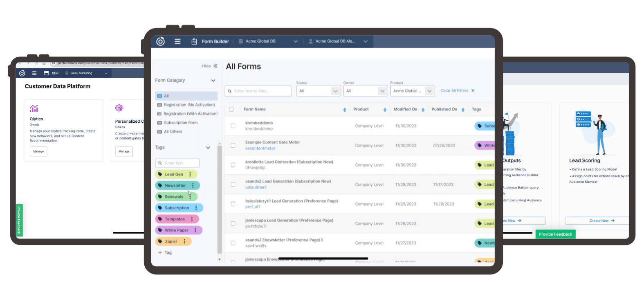Open the hamburger menu in Form Builder
Screen dimensions: 644x299
click(x=177, y=41)
